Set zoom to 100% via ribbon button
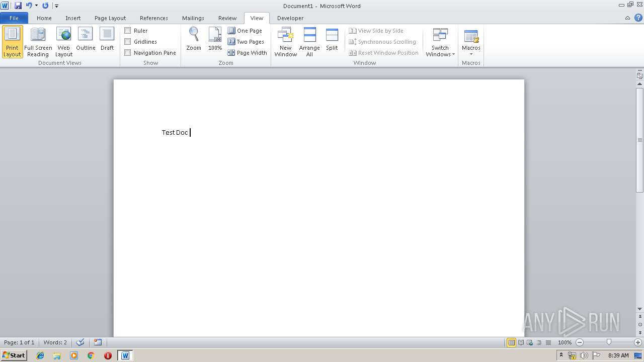Image resolution: width=644 pixels, height=362 pixels. coord(215,39)
